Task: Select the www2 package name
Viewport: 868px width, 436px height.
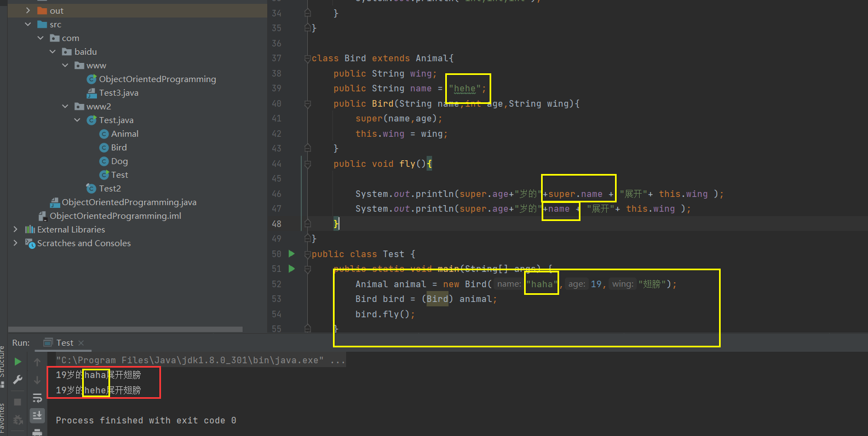Action: [x=99, y=106]
